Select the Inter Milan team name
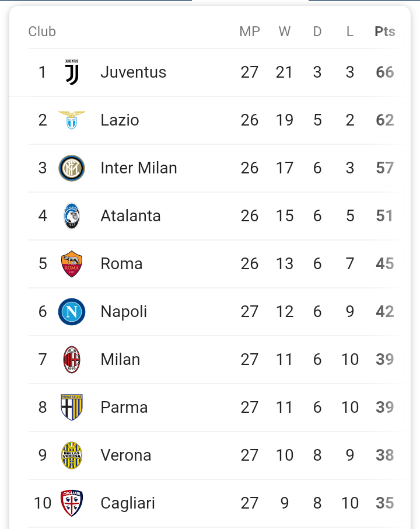Viewport: 420px width, 529px height. click(x=138, y=168)
